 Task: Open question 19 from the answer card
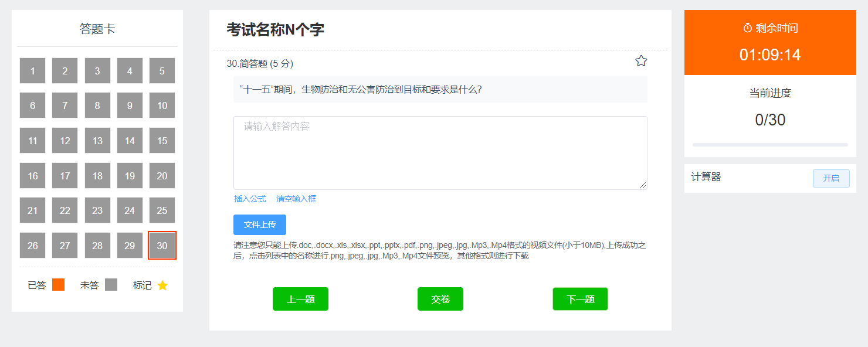click(130, 176)
